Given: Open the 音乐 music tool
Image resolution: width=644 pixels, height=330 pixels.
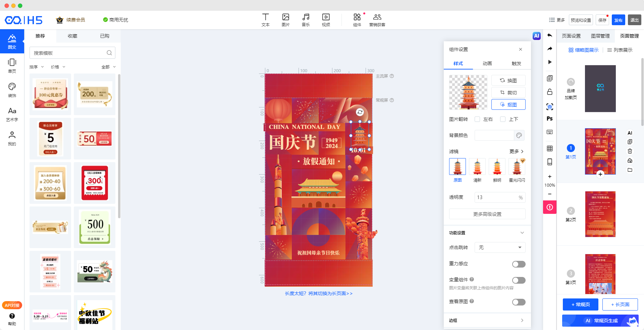Looking at the screenshot, I should [306, 20].
